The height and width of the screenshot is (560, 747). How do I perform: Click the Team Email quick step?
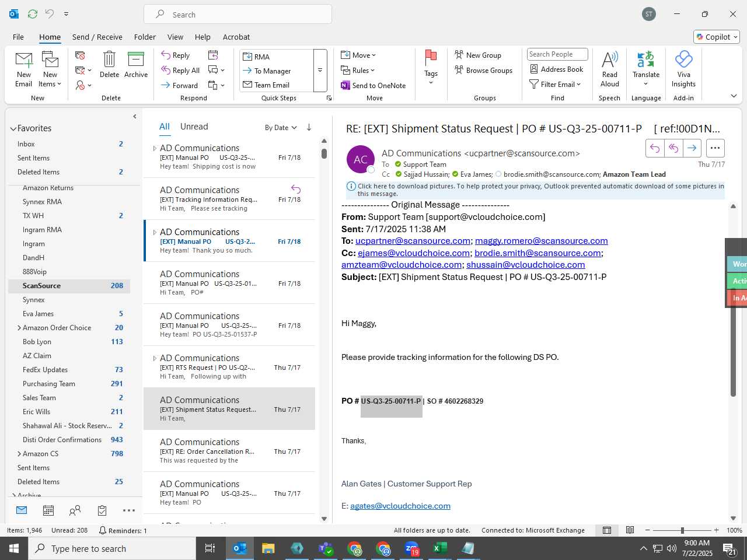point(277,85)
